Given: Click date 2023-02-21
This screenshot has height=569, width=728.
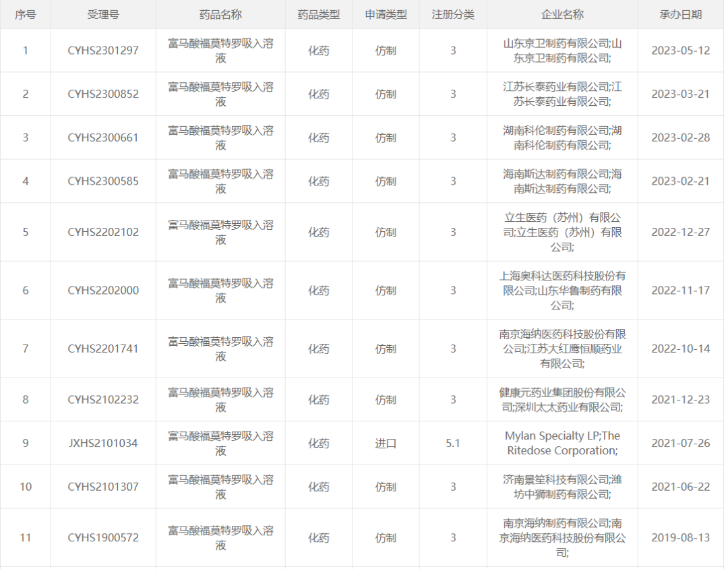Looking at the screenshot, I should point(681,181).
